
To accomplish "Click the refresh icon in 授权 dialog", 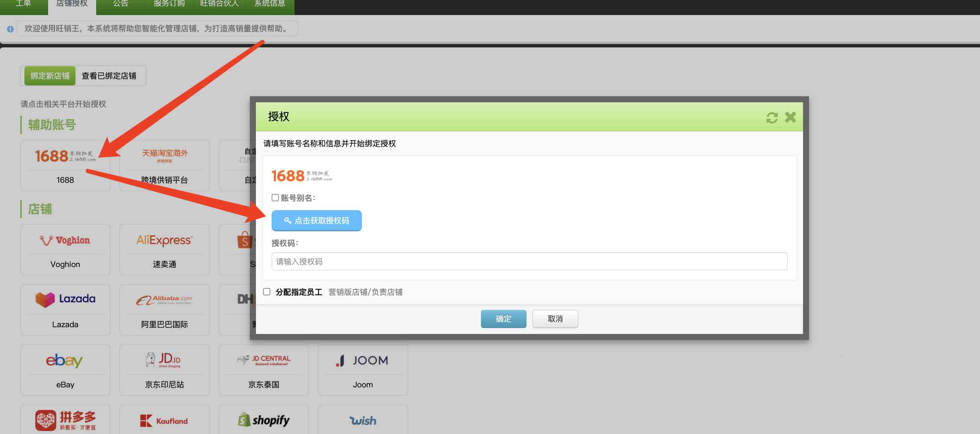I will [771, 117].
